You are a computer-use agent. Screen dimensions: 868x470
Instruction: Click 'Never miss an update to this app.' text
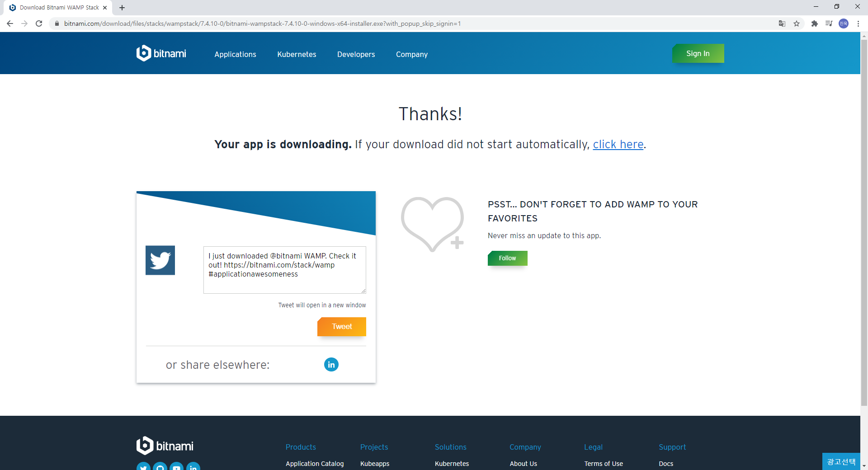click(544, 235)
